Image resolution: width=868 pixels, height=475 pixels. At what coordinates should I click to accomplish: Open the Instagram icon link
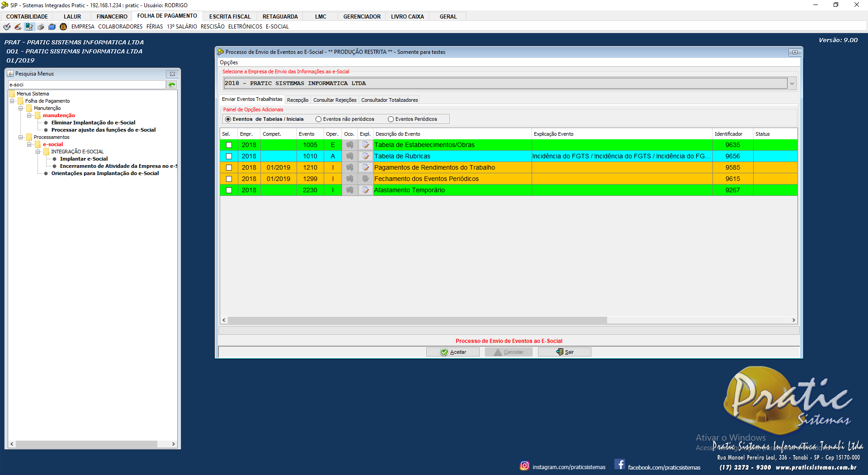(x=524, y=465)
